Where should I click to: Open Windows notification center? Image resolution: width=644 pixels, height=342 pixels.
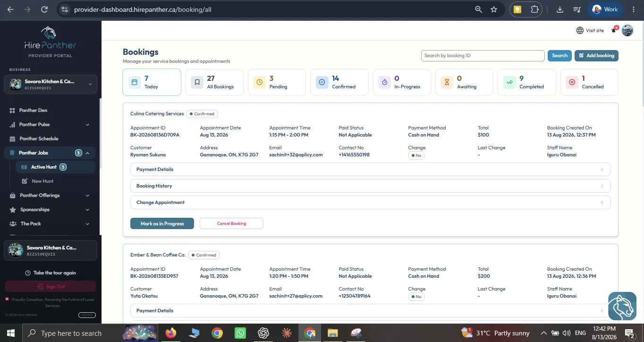(x=630, y=333)
